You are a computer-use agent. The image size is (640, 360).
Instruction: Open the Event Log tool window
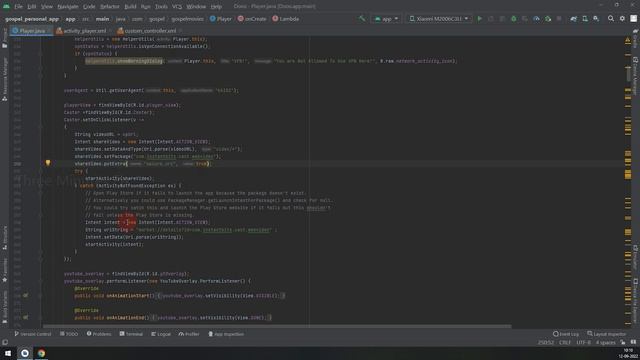coord(566,334)
